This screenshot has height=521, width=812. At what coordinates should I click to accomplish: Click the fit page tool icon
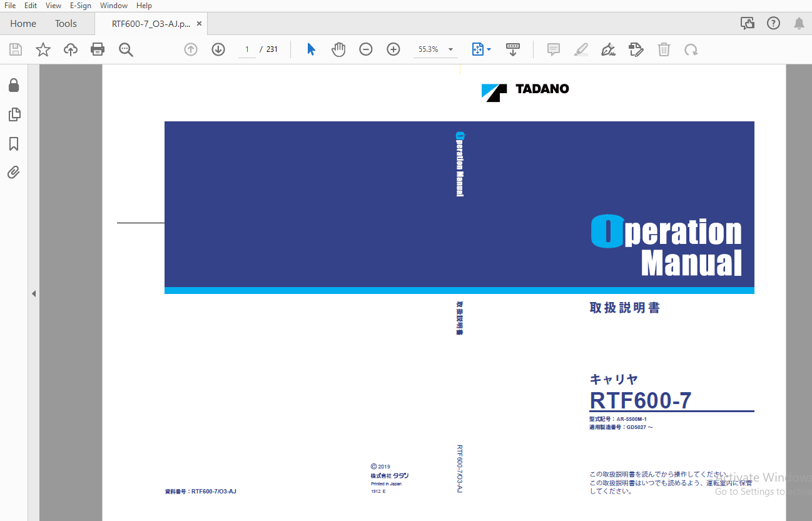(478, 49)
